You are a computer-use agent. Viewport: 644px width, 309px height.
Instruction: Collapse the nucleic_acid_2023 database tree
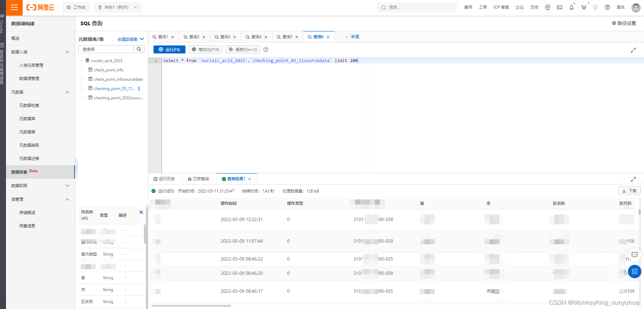(x=81, y=61)
